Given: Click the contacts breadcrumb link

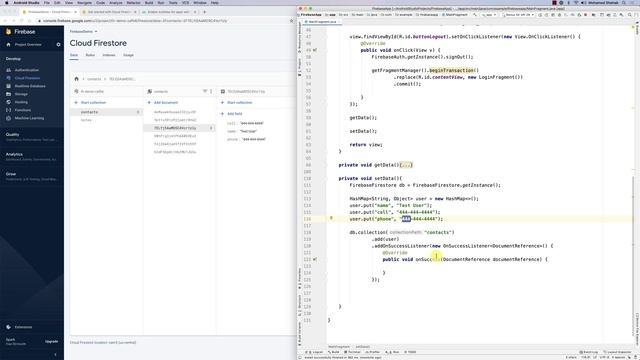Looking at the screenshot, I should pos(94,79).
